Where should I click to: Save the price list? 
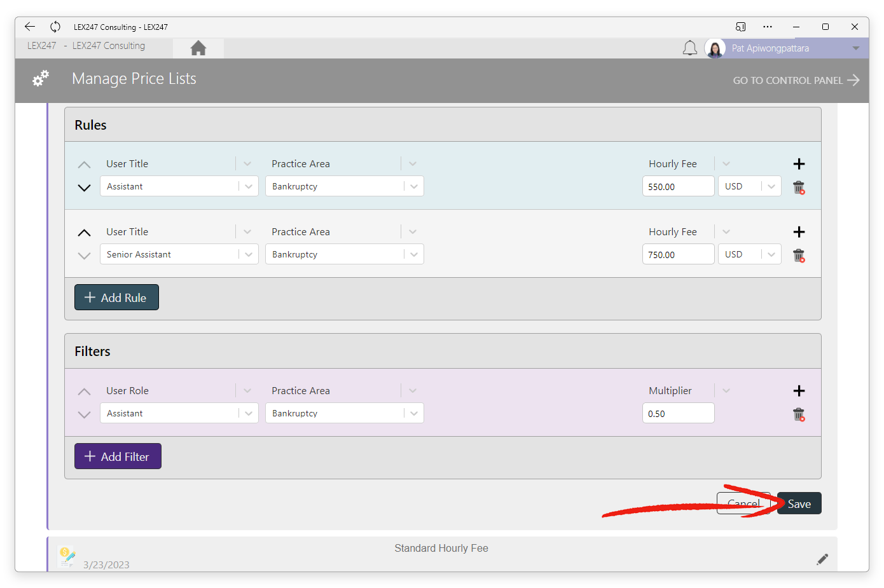799,503
